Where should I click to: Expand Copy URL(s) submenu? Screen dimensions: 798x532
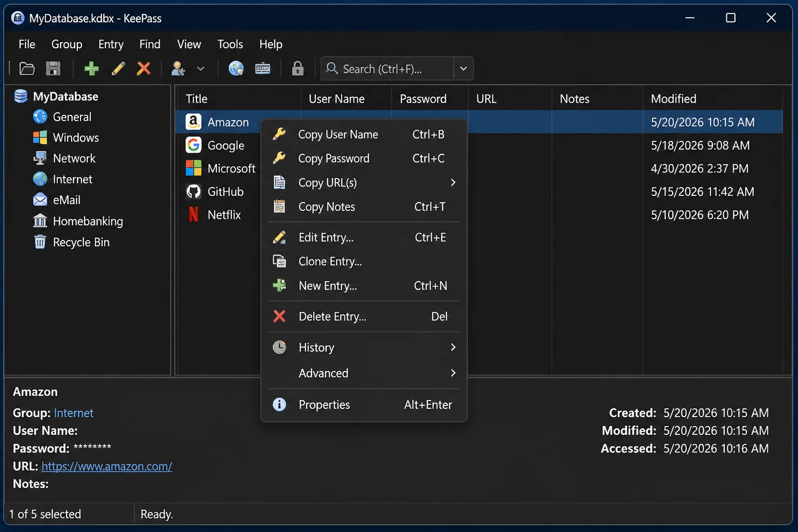[x=364, y=183]
